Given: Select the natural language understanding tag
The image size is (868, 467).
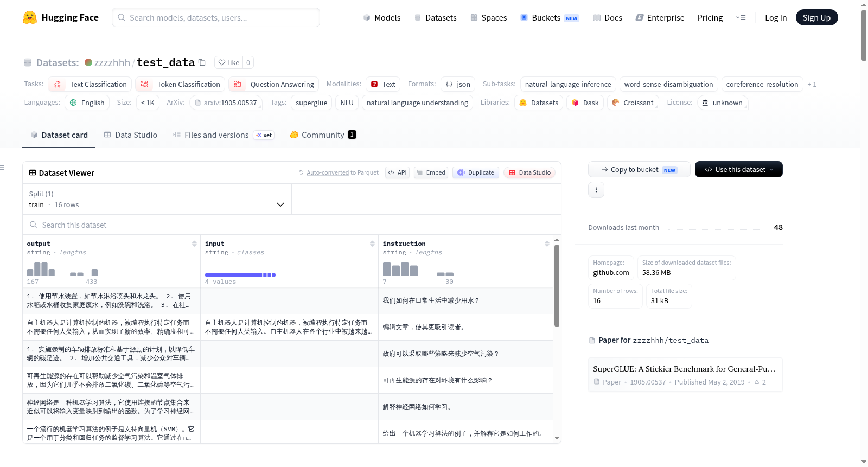Looking at the screenshot, I should [417, 103].
